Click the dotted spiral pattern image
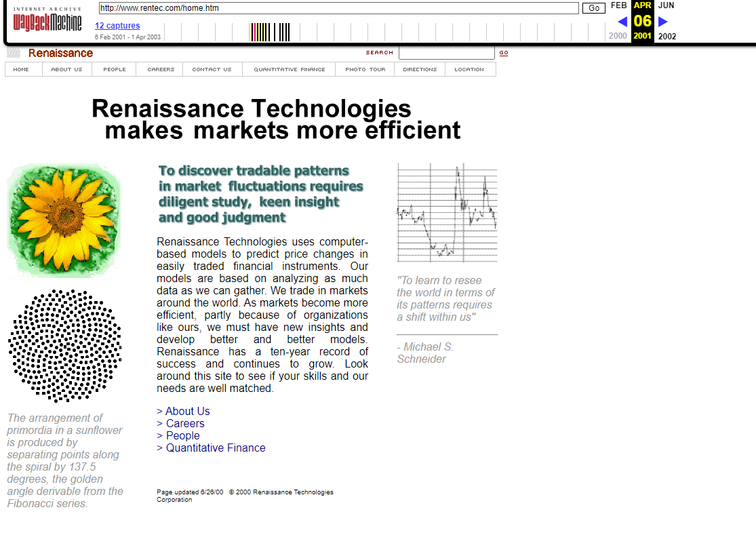Viewport: 756px width, 554px height. [x=64, y=346]
